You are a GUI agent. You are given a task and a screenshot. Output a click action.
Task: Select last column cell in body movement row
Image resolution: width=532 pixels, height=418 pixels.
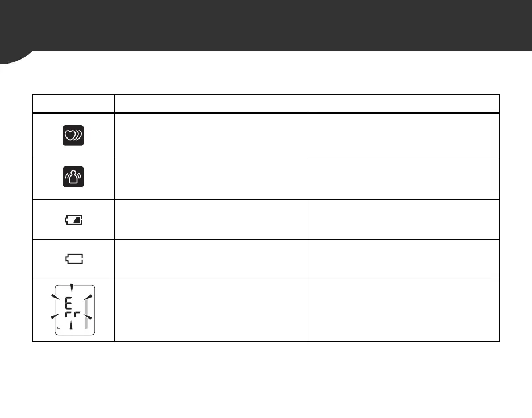pos(404,178)
